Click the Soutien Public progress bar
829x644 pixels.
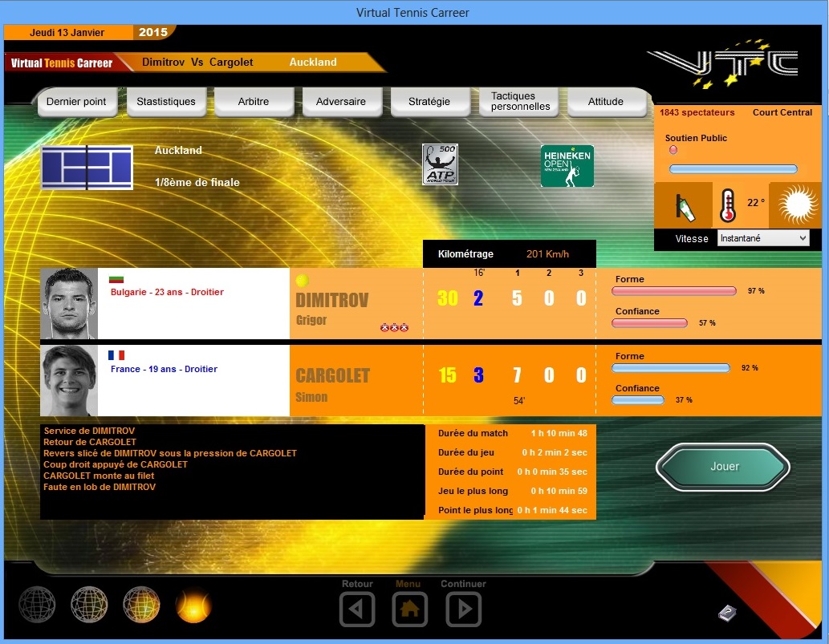(733, 169)
